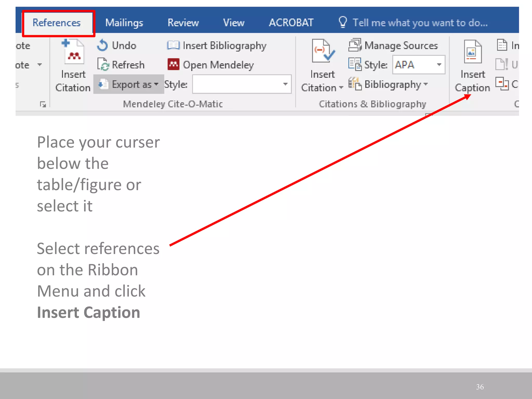Screen dimensions: 532x399
Task: Click the Open Mendeley label
Action: (x=218, y=65)
